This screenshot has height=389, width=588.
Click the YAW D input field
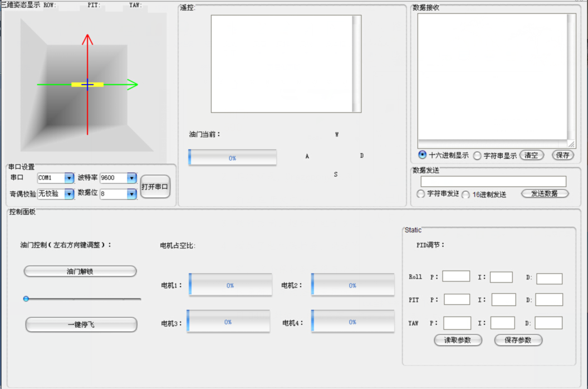(x=548, y=323)
